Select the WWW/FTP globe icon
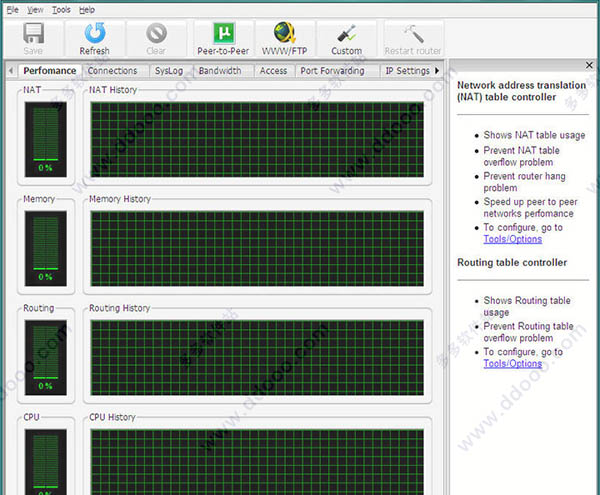Image resolution: width=600 pixels, height=495 pixels. click(284, 33)
